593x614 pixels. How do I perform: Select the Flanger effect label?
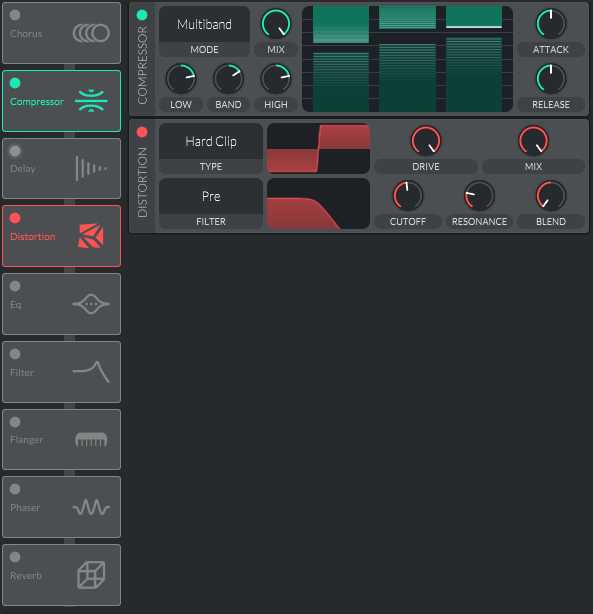tap(27, 440)
